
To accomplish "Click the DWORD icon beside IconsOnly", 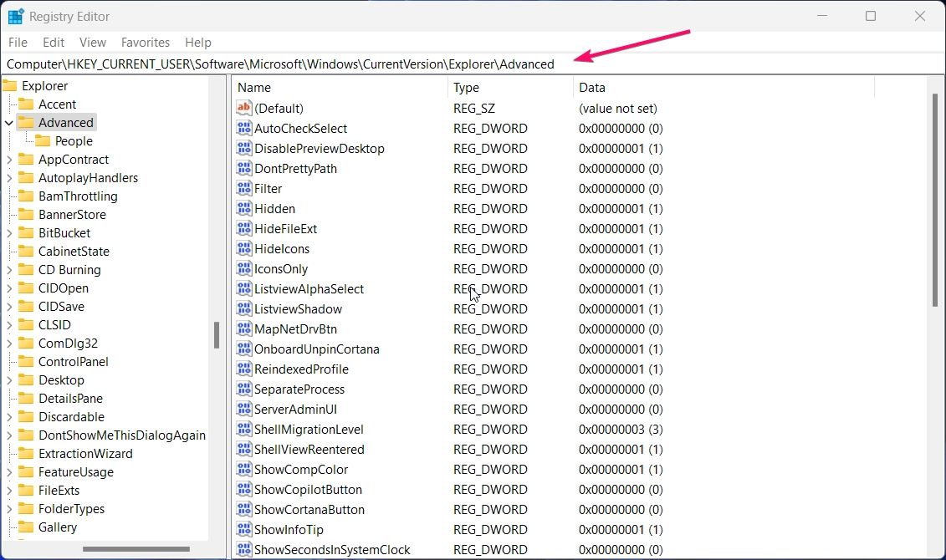I will click(243, 268).
